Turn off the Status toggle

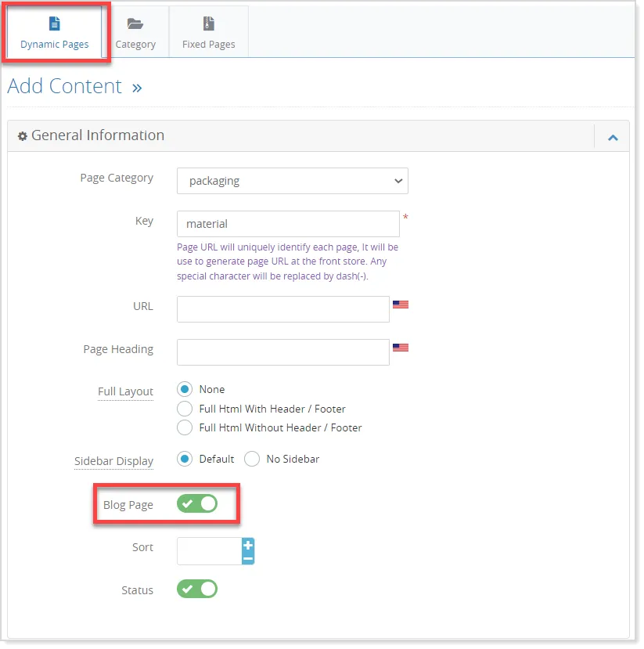pyautogui.click(x=196, y=590)
